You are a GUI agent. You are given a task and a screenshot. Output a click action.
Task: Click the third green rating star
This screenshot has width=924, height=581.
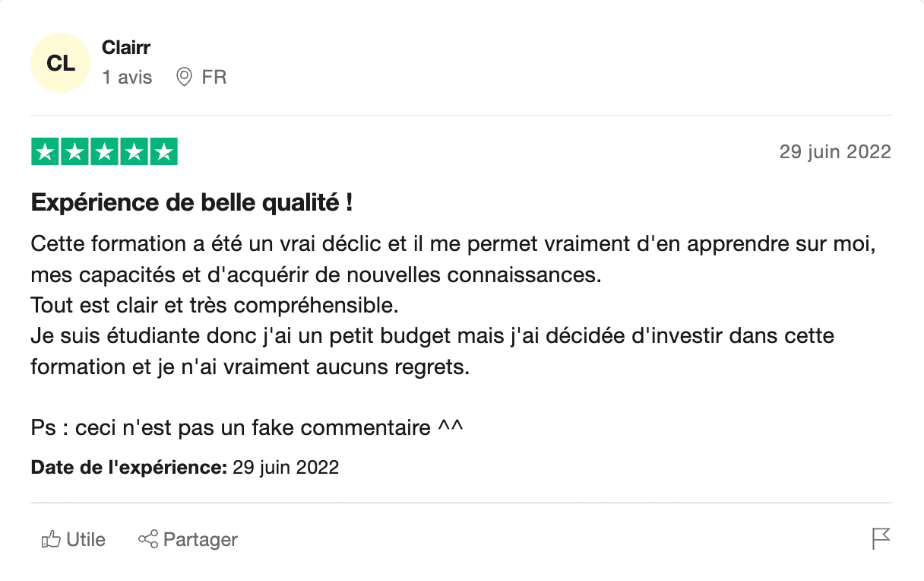click(x=104, y=152)
